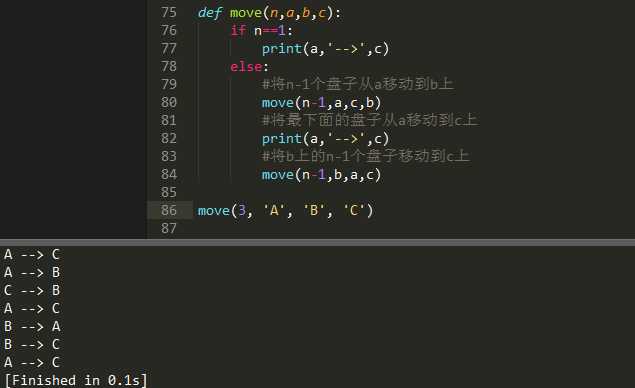The width and height of the screenshot is (635, 388).
Task: Click line number 77 in the gutter
Action: [x=169, y=49]
